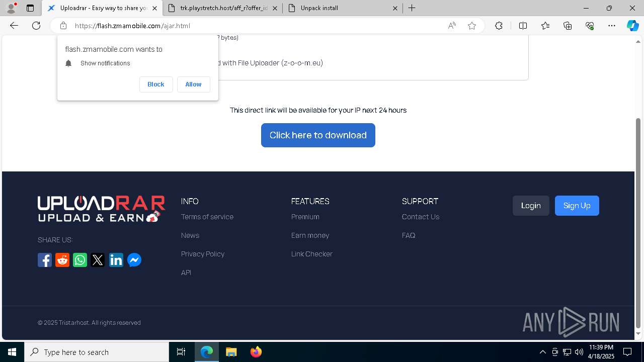Close the Uploadrar tab

tap(154, 8)
